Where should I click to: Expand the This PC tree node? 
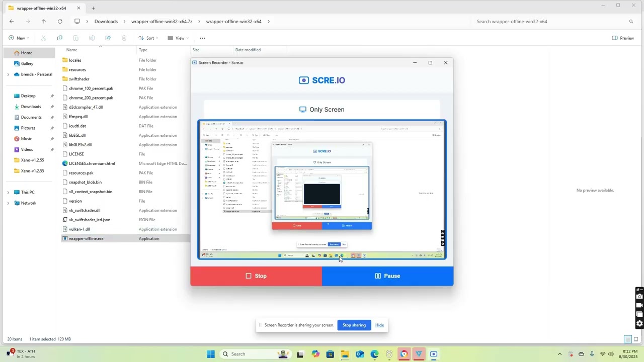[x=8, y=193]
